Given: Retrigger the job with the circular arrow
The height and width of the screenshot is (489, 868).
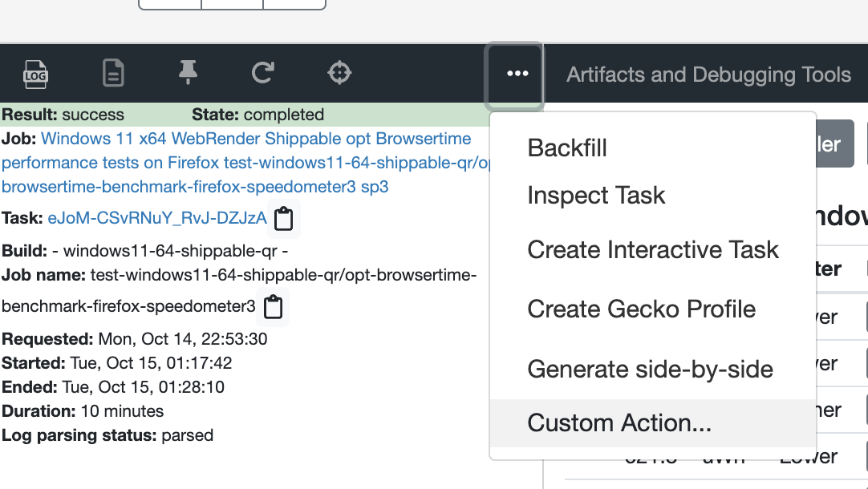Looking at the screenshot, I should 262,74.
